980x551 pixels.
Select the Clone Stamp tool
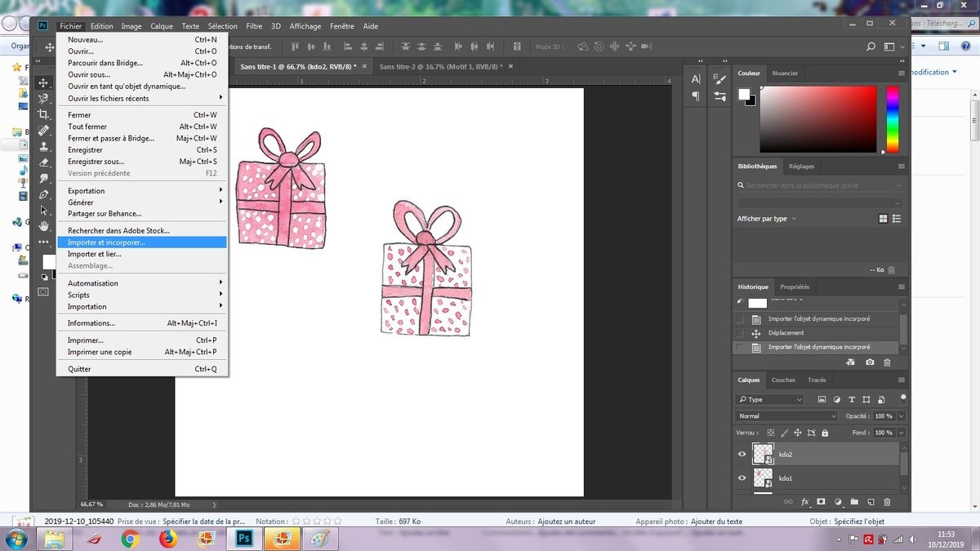click(x=43, y=146)
